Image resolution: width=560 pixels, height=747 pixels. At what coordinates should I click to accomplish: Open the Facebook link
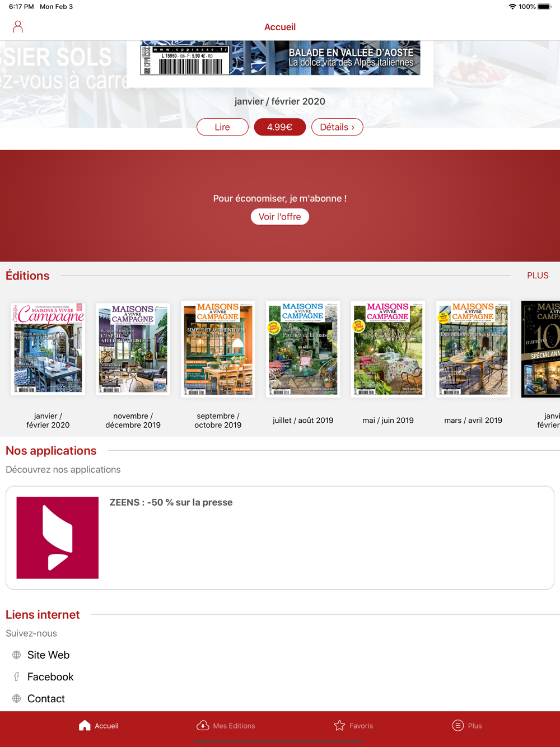50,677
